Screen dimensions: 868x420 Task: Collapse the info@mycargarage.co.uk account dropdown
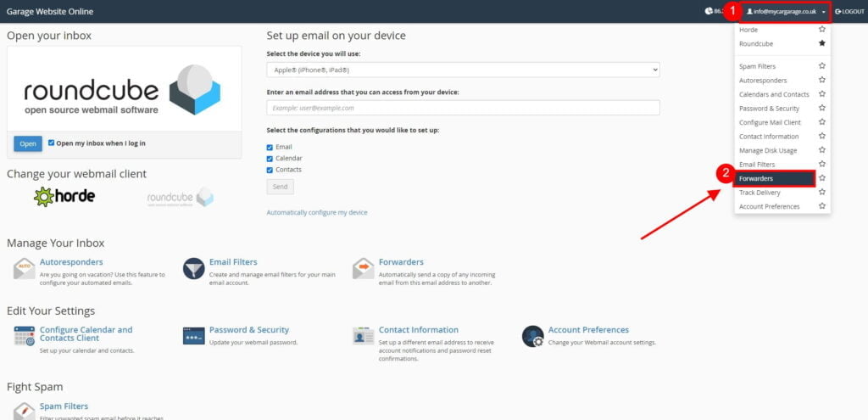click(786, 11)
